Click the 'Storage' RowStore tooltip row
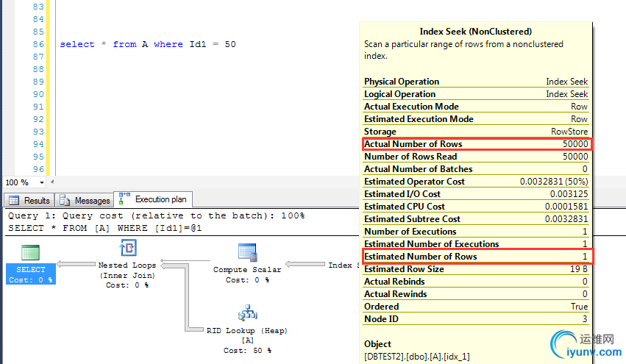This screenshot has height=364, width=626. [x=476, y=132]
